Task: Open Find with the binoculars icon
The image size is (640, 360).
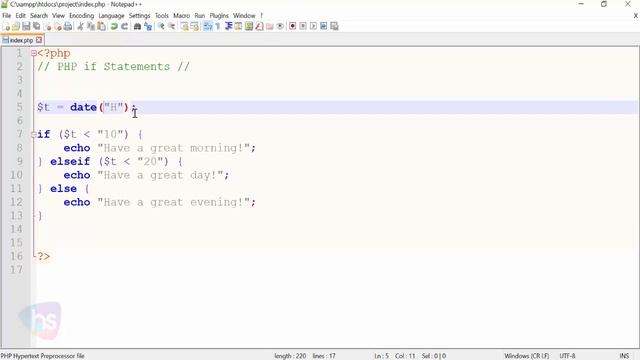Action: (x=137, y=27)
